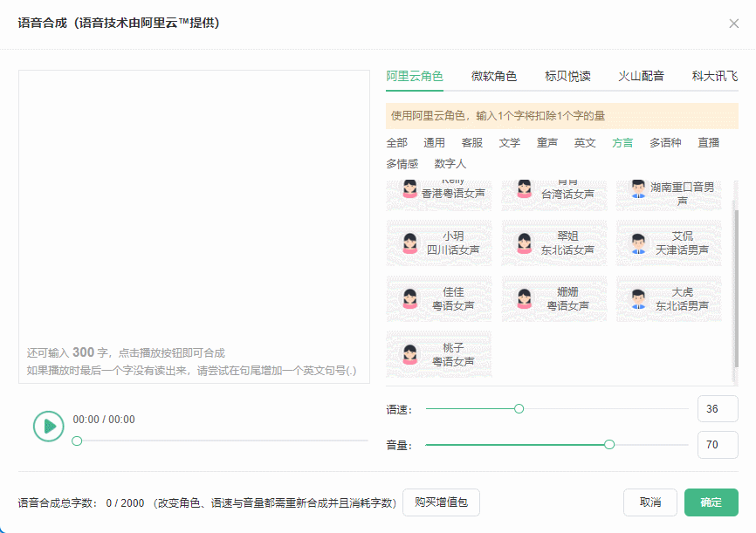Image resolution: width=756 pixels, height=533 pixels.
Task: Choose the 翠姐 东北话女声 voice
Action: [554, 243]
